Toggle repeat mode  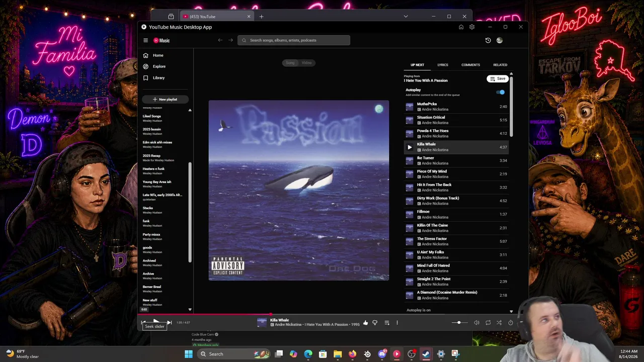click(x=488, y=323)
